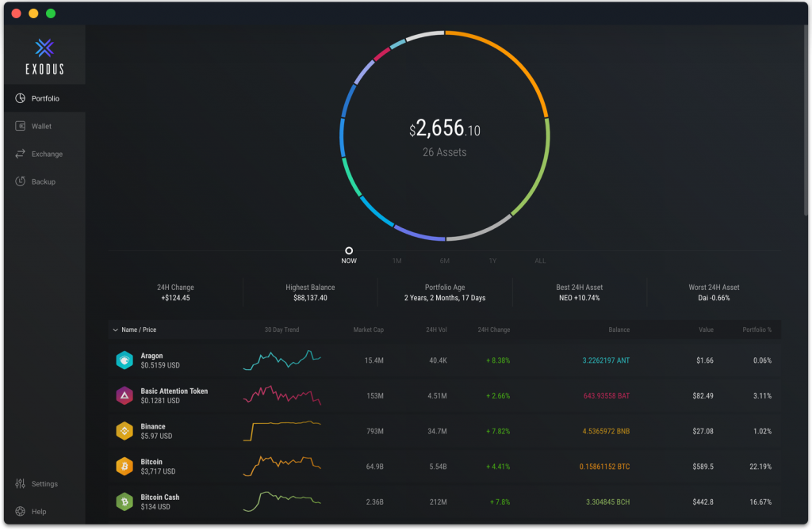This screenshot has width=812, height=530.
Task: Sort by Name / Price column
Action: pos(139,330)
